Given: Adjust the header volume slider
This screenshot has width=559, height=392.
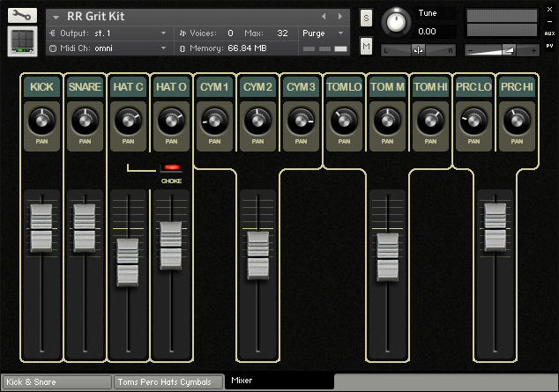Looking at the screenshot, I should (502, 50).
